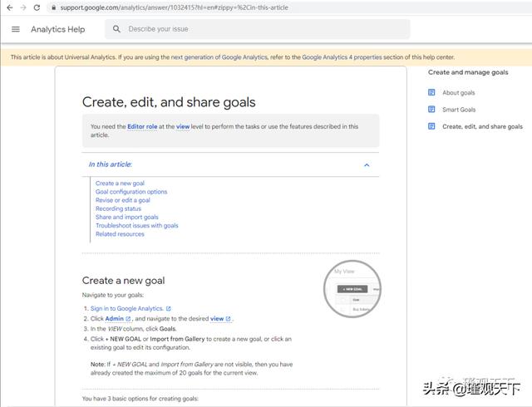Go back with the browser back arrow
532x407 pixels.
tap(10, 7)
